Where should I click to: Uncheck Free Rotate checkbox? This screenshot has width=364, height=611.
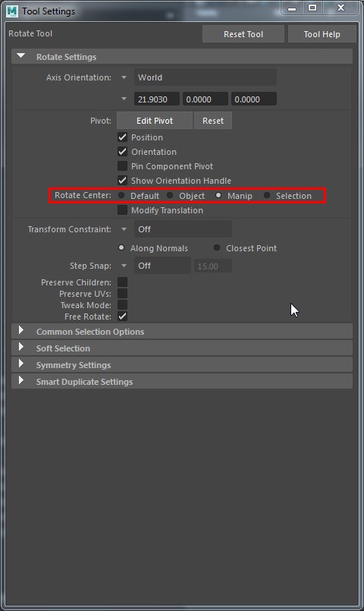122,317
